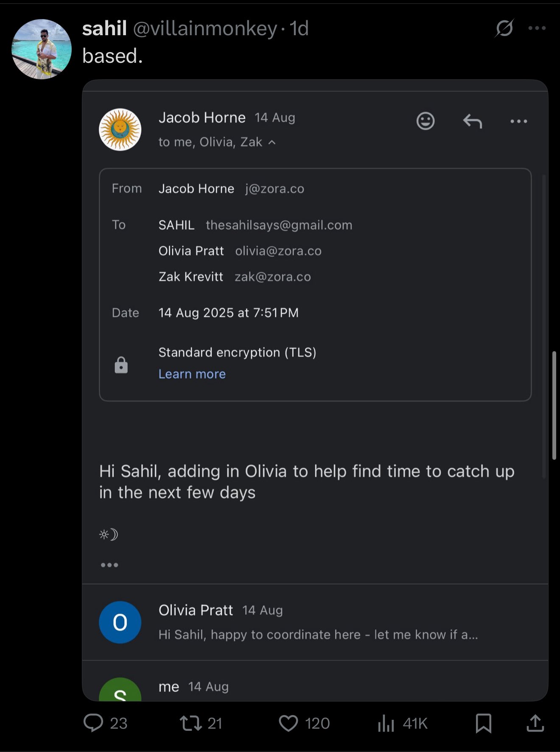The width and height of the screenshot is (560, 752).
Task: Click the Learn more encryption link
Action: (x=192, y=374)
